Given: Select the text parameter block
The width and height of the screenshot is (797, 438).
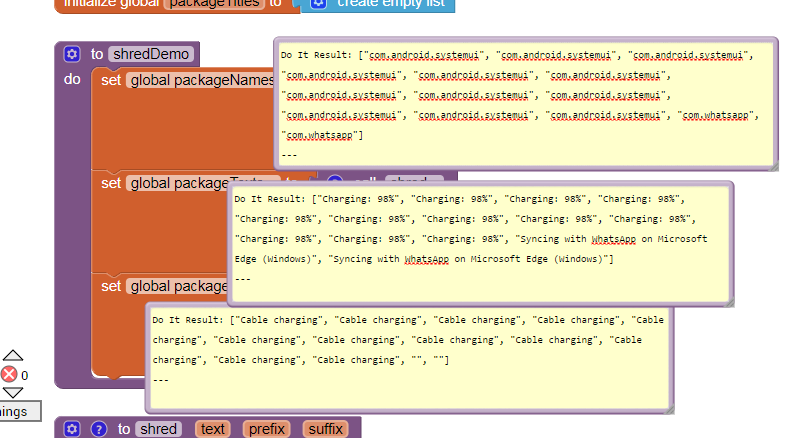Looking at the screenshot, I should [x=213, y=429].
